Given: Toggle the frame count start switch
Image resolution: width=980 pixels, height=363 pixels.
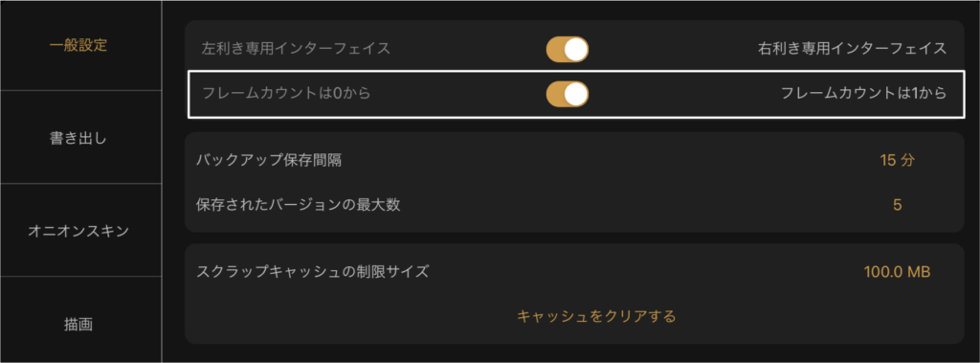Looking at the screenshot, I should (567, 94).
